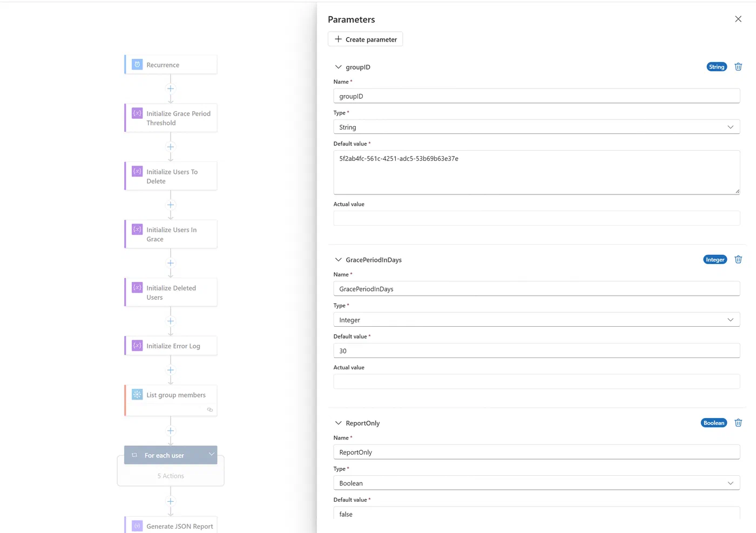Click the Recurrence trigger clock icon
Screen dimensions: 756x533
pos(137,64)
